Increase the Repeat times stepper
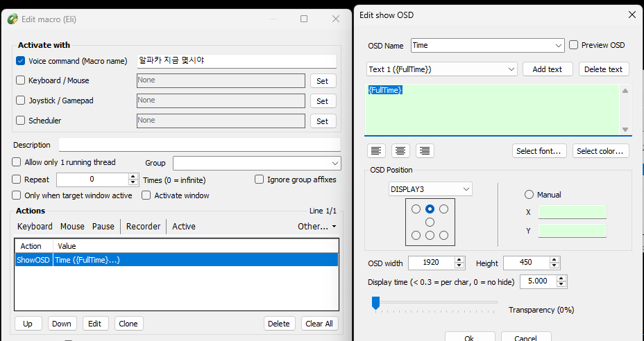Screen dimensions: 644x341 click(x=133, y=177)
